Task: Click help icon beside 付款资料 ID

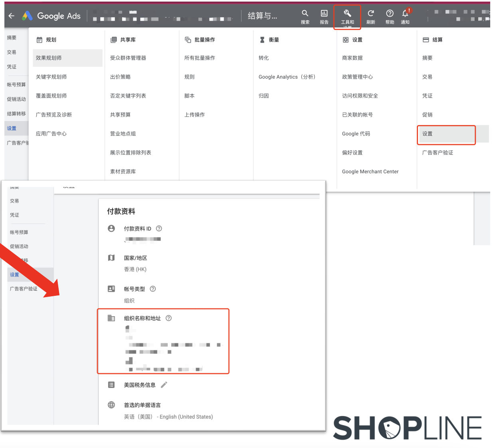Action: 159,229
